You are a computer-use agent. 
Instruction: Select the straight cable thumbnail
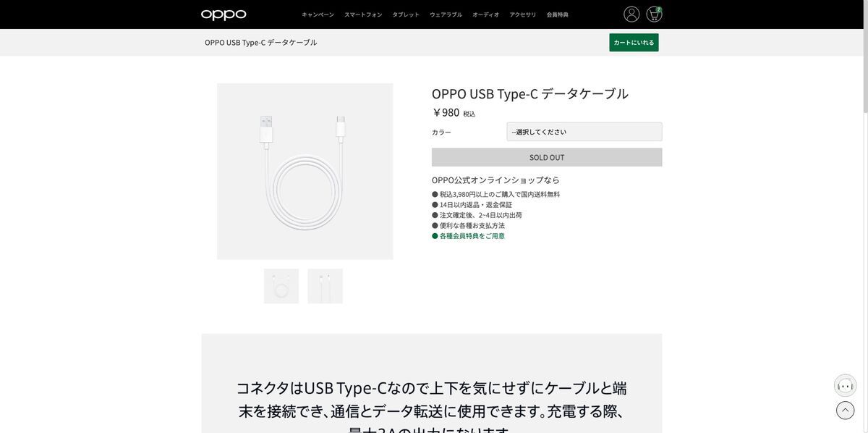coord(325,286)
